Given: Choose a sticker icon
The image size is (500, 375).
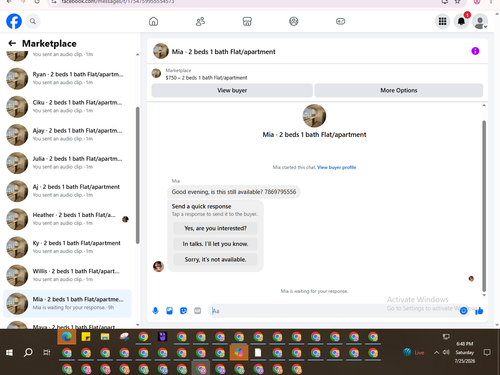Looking at the screenshot, I should 183,311.
